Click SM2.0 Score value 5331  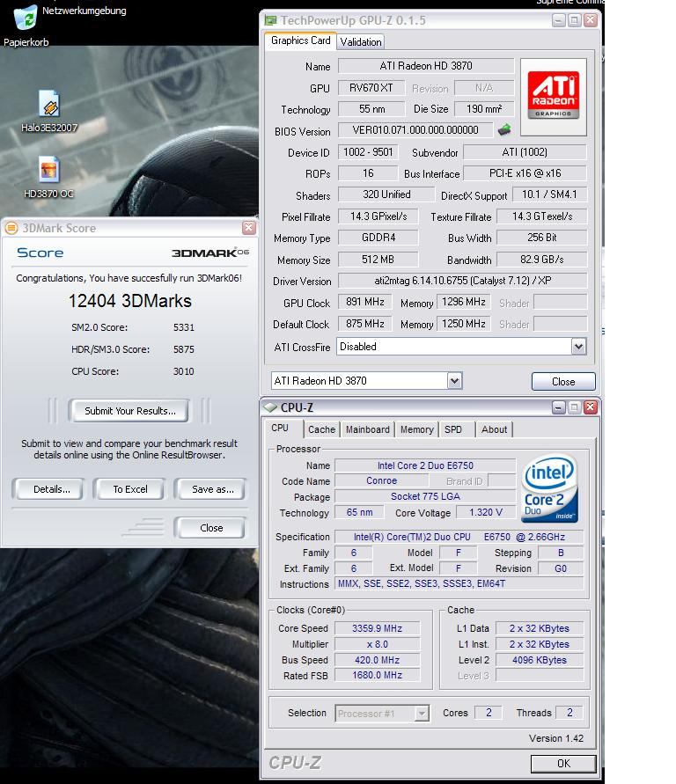pos(183,327)
